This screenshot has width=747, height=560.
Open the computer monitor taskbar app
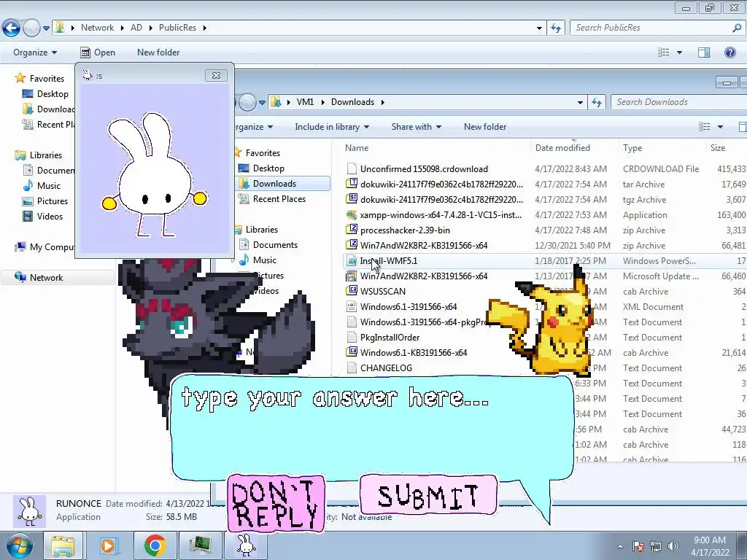click(x=200, y=545)
